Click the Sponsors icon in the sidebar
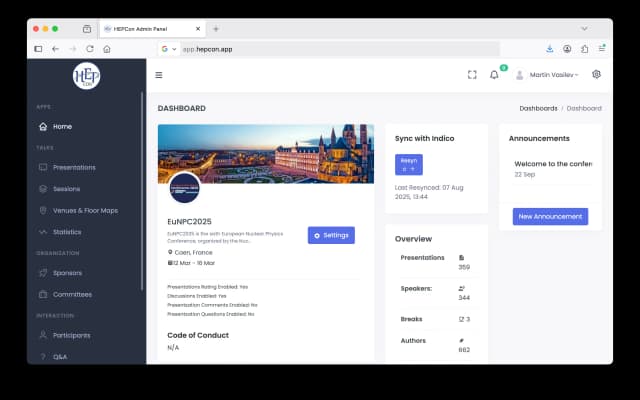This screenshot has width=640, height=400. point(43,273)
